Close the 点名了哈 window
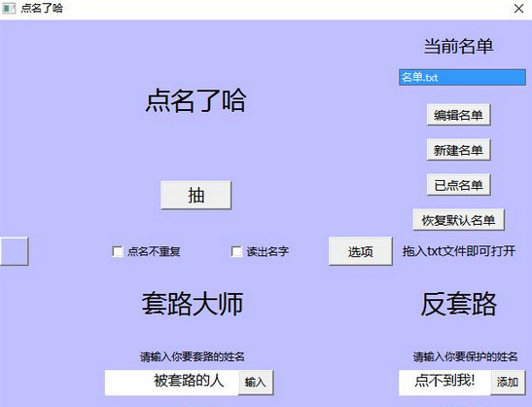This screenshot has height=407, width=532. click(518, 9)
